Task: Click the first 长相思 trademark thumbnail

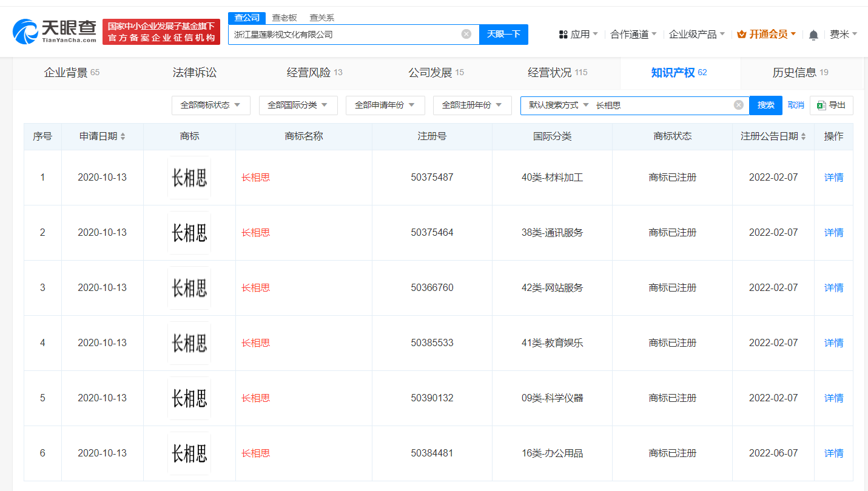Action: (x=189, y=177)
